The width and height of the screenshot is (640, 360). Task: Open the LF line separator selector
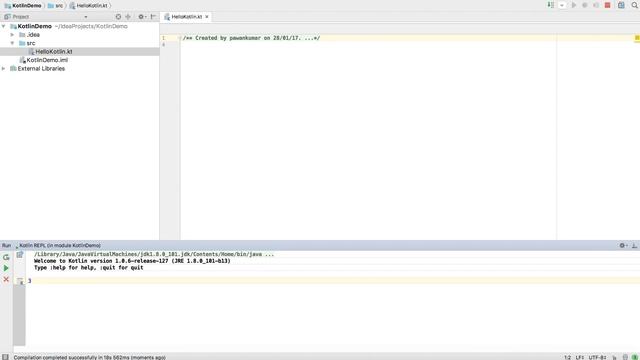[580, 357]
